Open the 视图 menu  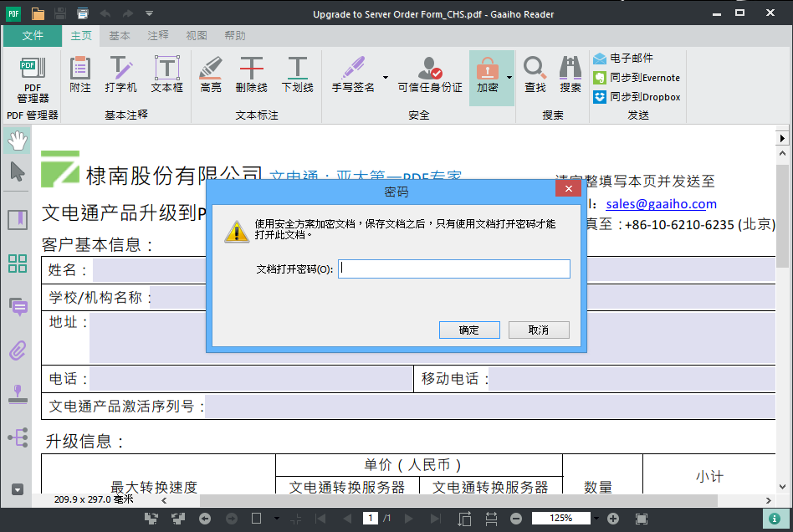(x=195, y=35)
